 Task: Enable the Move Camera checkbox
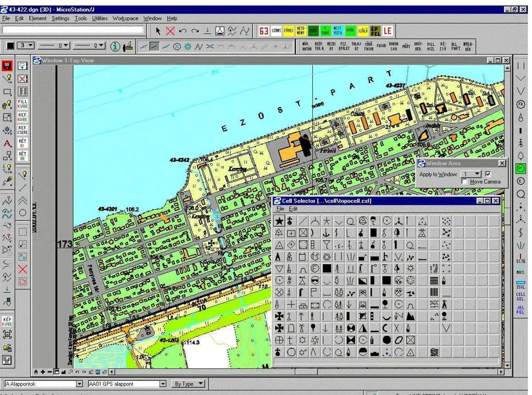465,182
